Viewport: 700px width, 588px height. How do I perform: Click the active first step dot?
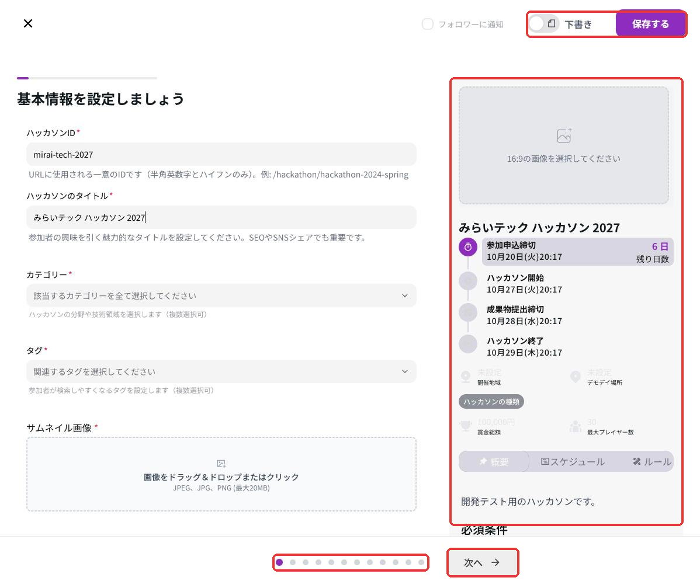point(279,562)
